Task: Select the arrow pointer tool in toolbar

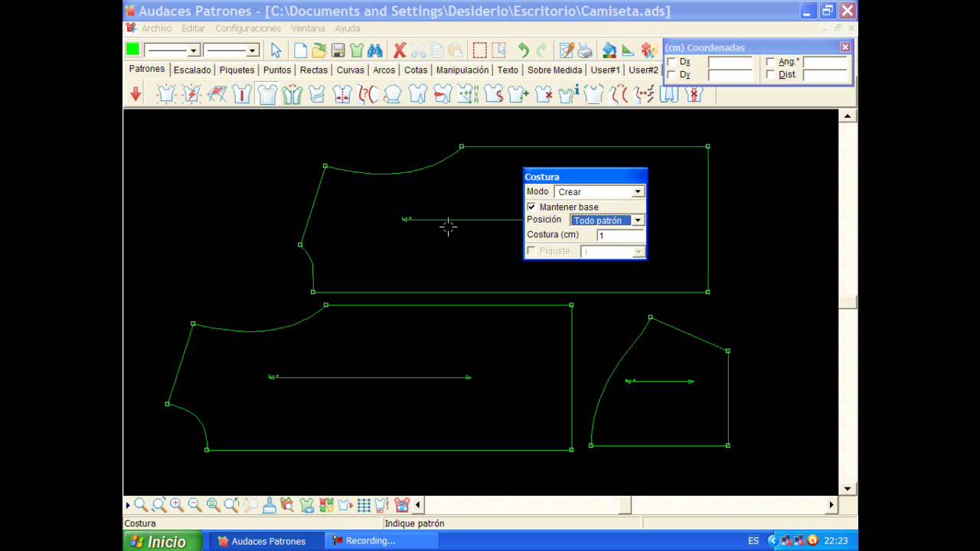Action: 276,51
